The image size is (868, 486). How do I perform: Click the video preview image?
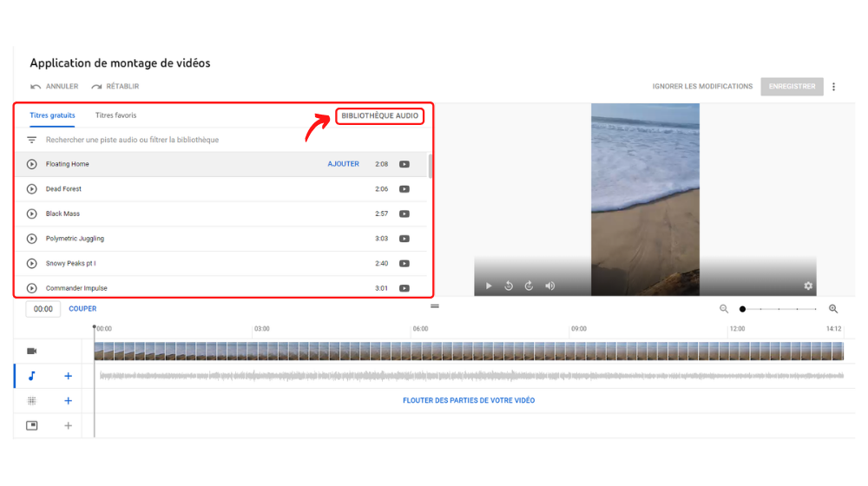pos(645,200)
